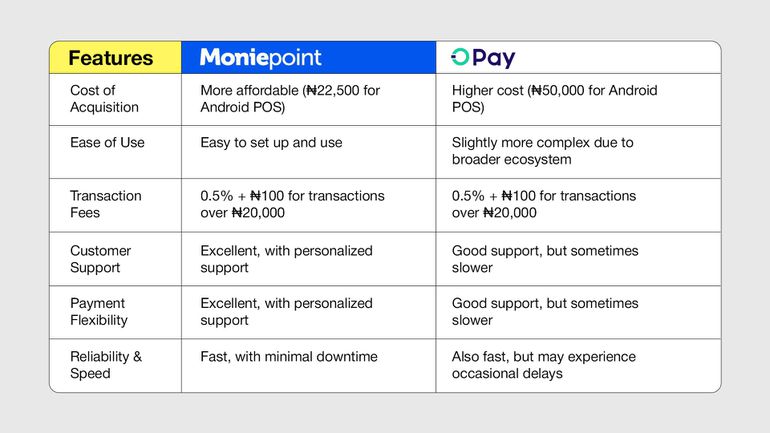Select OPay's Customer Support description
The height and width of the screenshot is (433, 770).
[545, 259]
